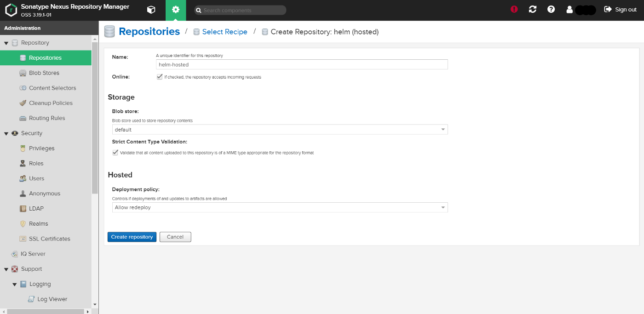Select Content Selectors under Repository
Viewport: 644px width, 314px height.
coord(52,88)
